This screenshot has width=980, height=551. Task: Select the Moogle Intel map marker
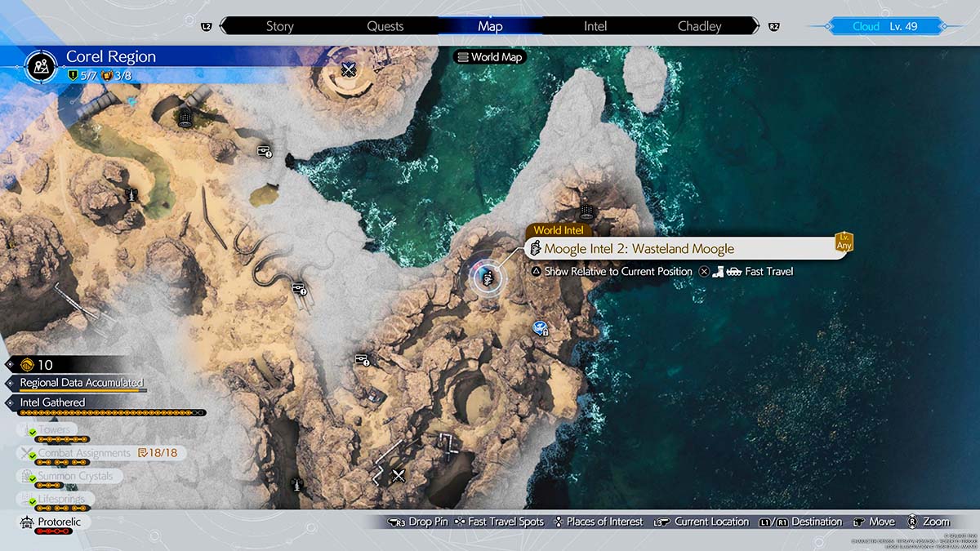tap(487, 278)
